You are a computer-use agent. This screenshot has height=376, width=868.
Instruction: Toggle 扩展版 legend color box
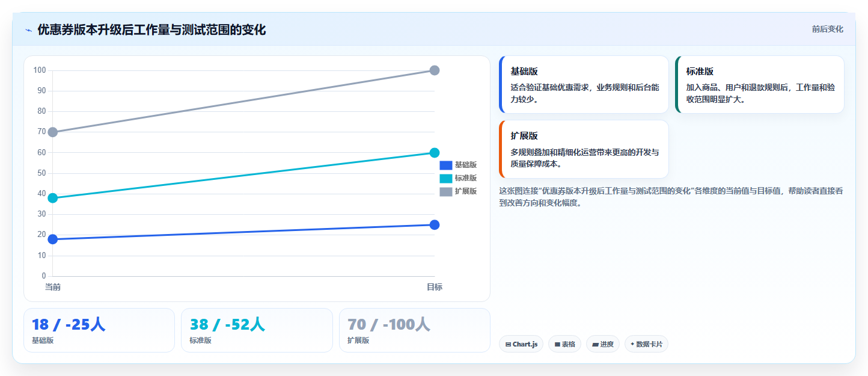point(445,191)
